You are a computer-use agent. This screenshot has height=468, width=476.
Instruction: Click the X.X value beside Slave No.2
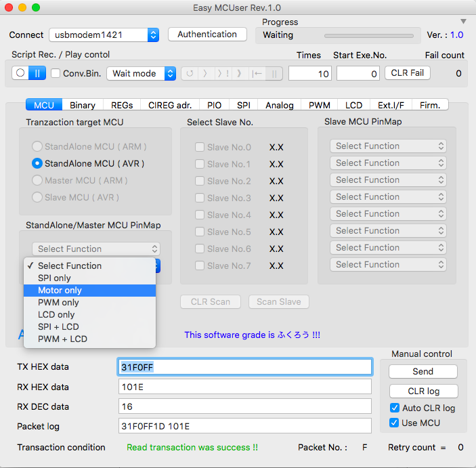[276, 182]
